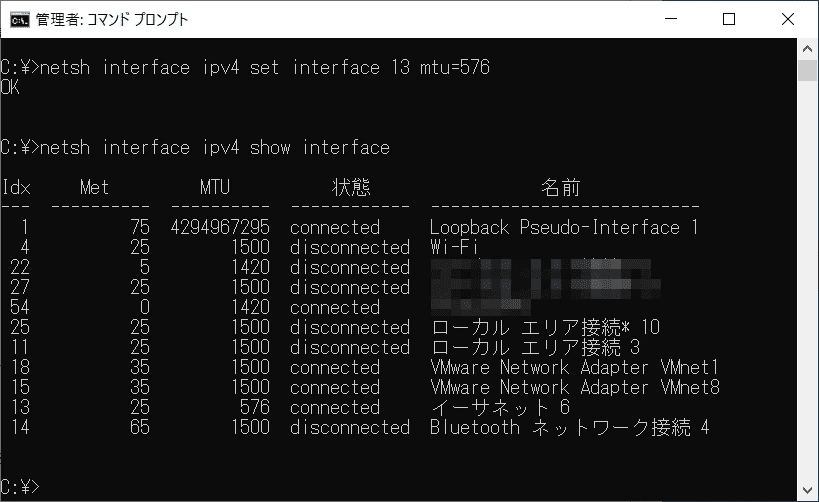Click the VMware Network Adapter VMnet1 text
Screen dimensions: 819x502
[575, 367]
